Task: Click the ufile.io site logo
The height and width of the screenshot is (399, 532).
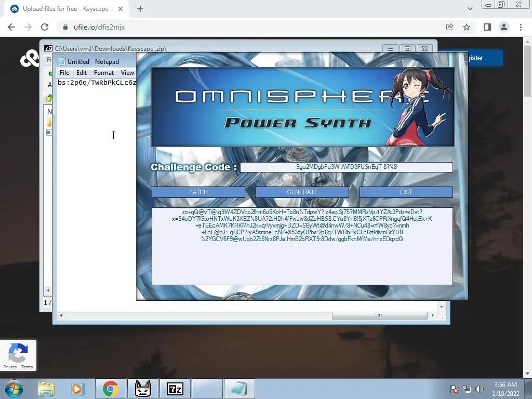Action: click(30, 58)
